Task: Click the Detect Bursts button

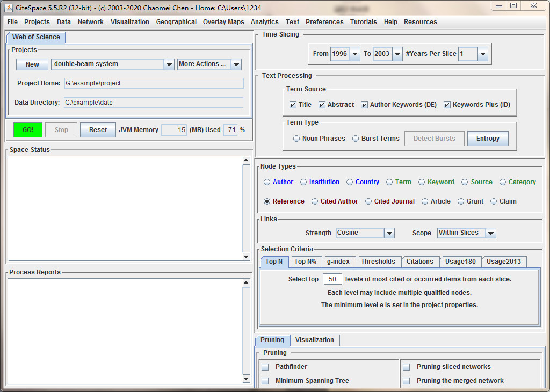Action: [434, 139]
